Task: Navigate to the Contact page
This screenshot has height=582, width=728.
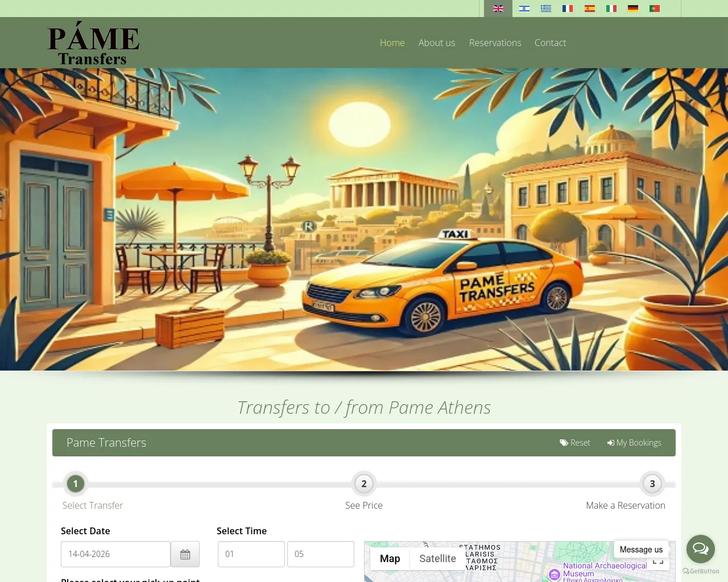Action: click(550, 43)
